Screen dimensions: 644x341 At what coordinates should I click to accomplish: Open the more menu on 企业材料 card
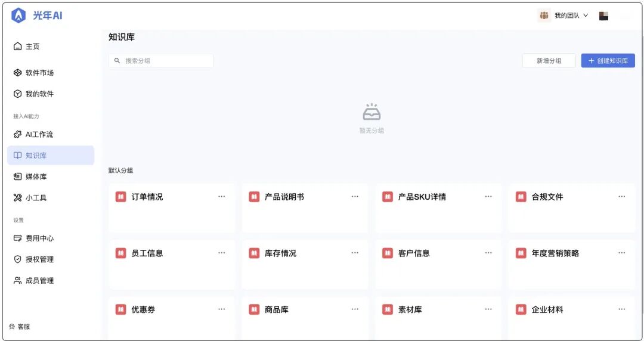tap(622, 309)
